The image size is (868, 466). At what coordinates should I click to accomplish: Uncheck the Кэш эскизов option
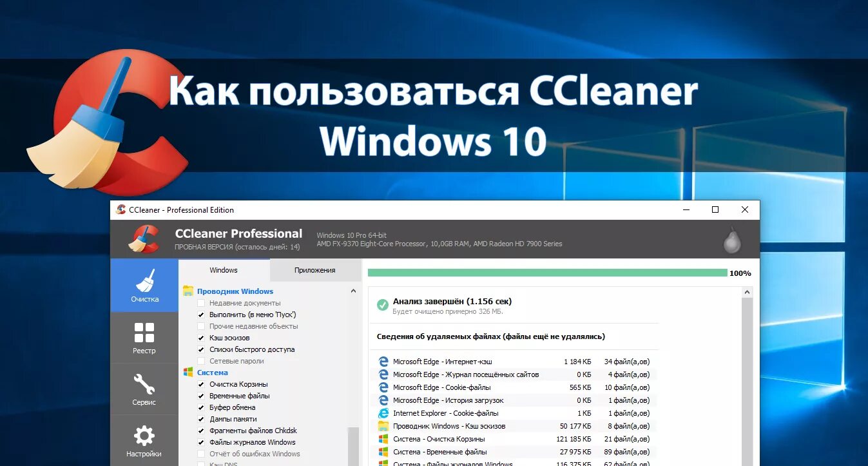(x=201, y=338)
